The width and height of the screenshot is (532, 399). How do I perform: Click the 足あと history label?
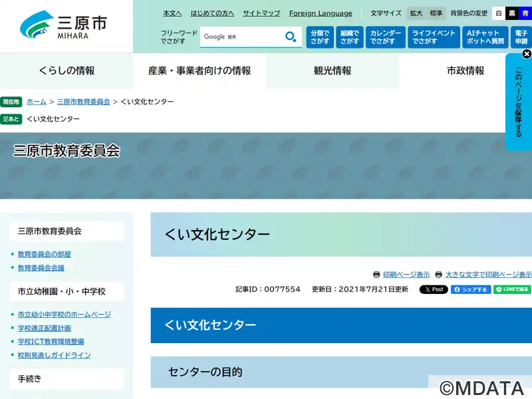coord(11,119)
